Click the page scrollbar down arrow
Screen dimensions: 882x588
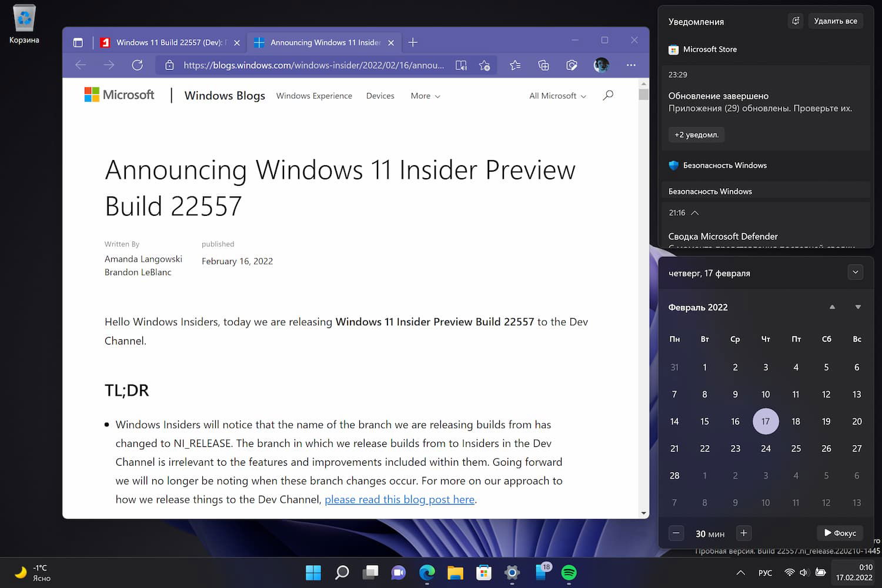[644, 513]
